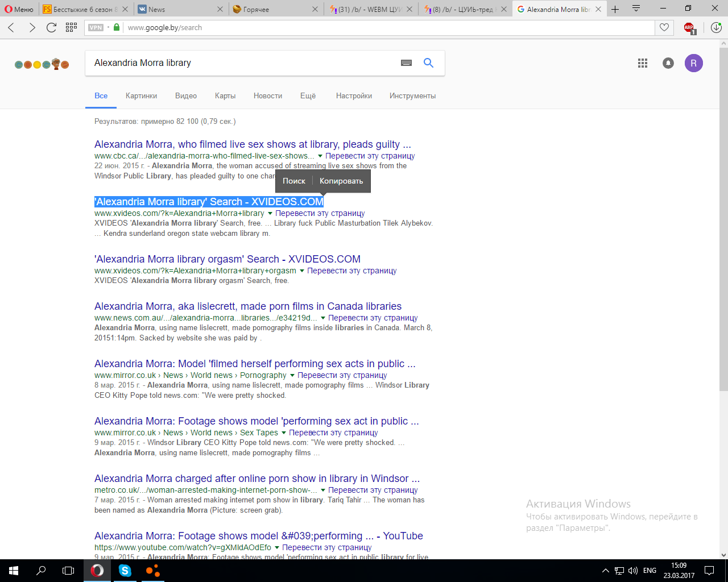Select the 'Новости' search tab
The width and height of the screenshot is (728, 582).
click(x=268, y=96)
